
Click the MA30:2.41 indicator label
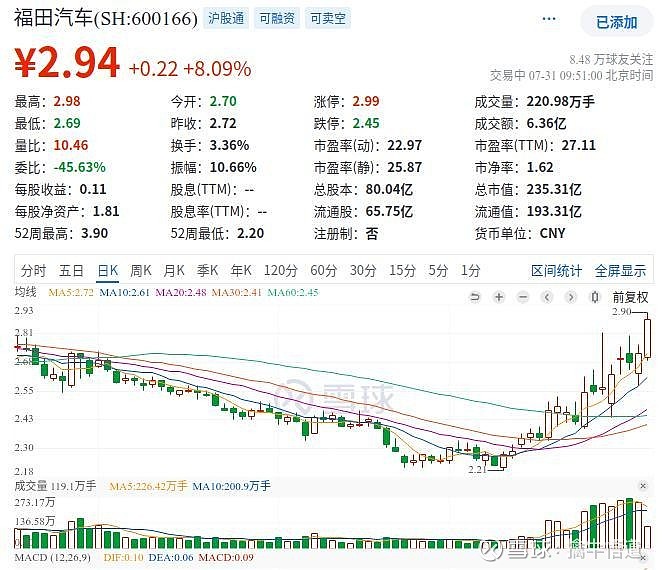[x=237, y=292]
